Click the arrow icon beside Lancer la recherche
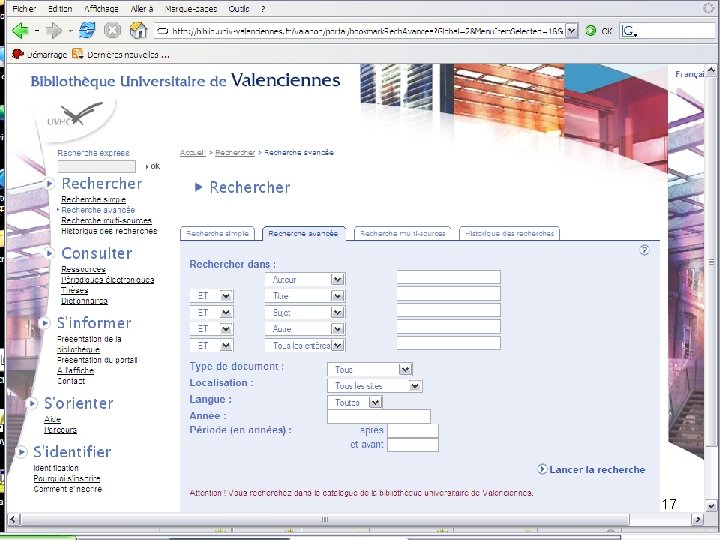The image size is (720, 540). tap(542, 469)
